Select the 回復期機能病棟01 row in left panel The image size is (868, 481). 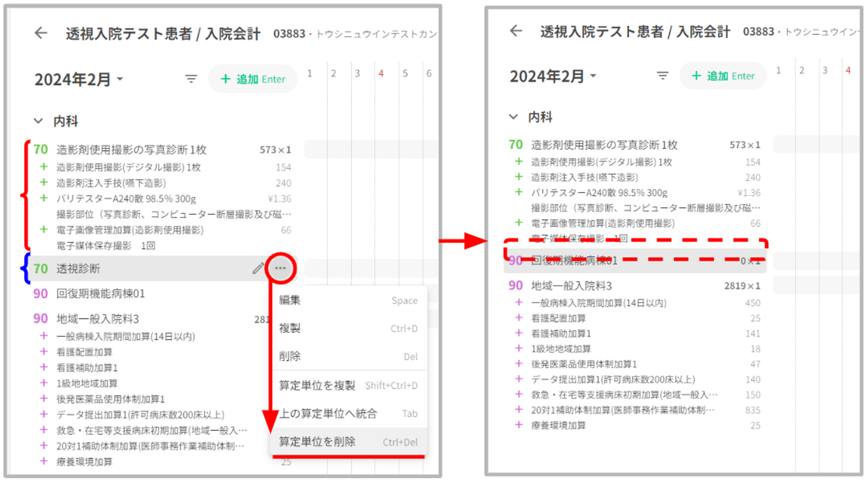(x=101, y=294)
